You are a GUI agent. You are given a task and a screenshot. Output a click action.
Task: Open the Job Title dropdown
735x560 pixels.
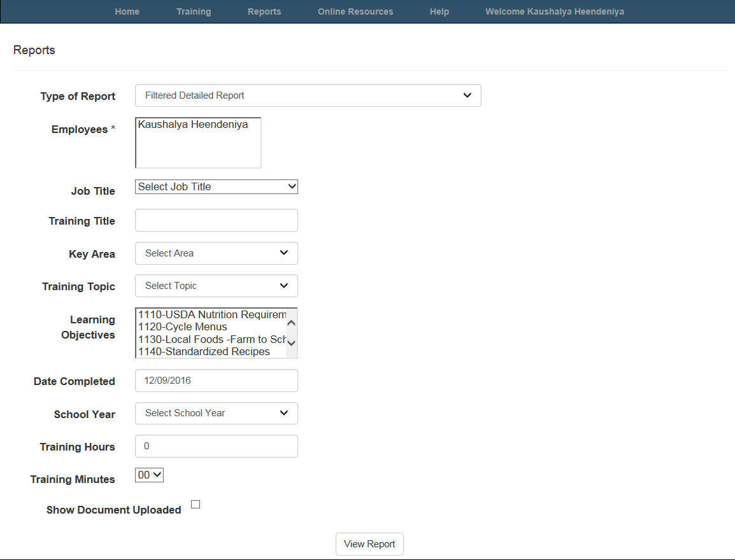coord(217,187)
